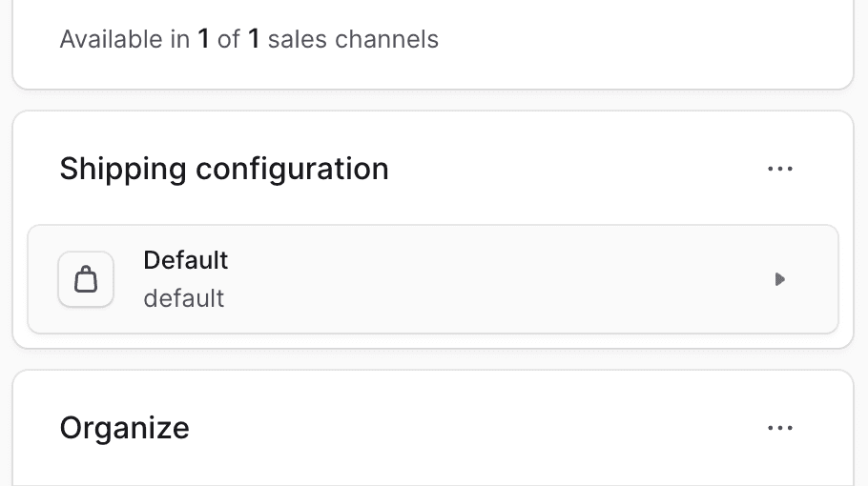Click the shopping bag icon beside Default
Viewport: 868px width, 486px height.
(x=86, y=280)
